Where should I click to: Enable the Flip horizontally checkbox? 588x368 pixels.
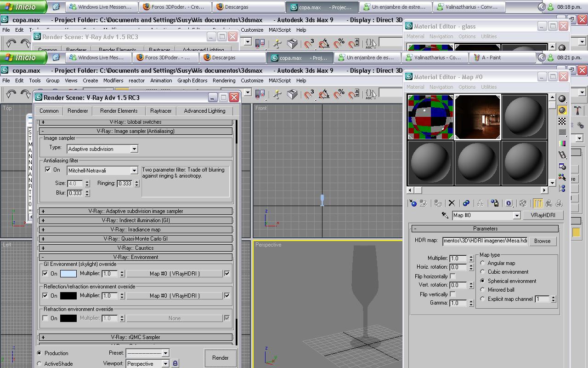pos(452,276)
